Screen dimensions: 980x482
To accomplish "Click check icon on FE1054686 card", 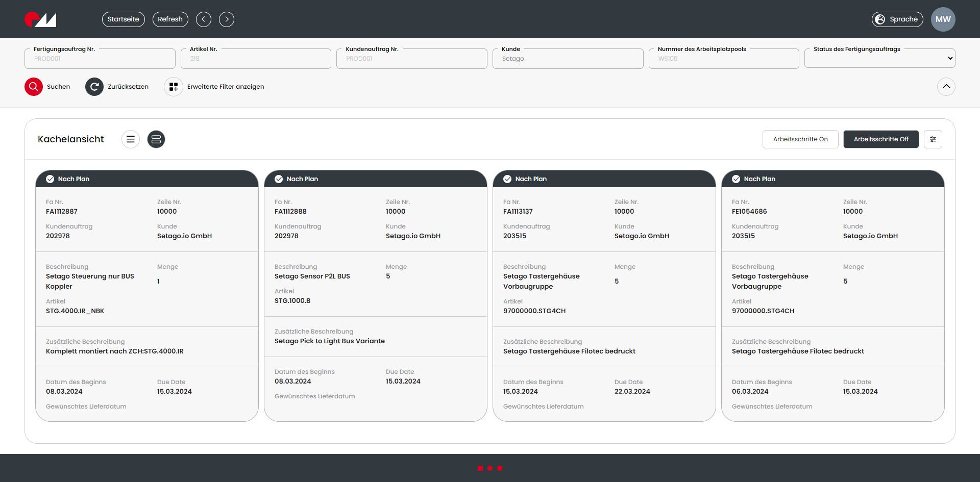I will [736, 179].
